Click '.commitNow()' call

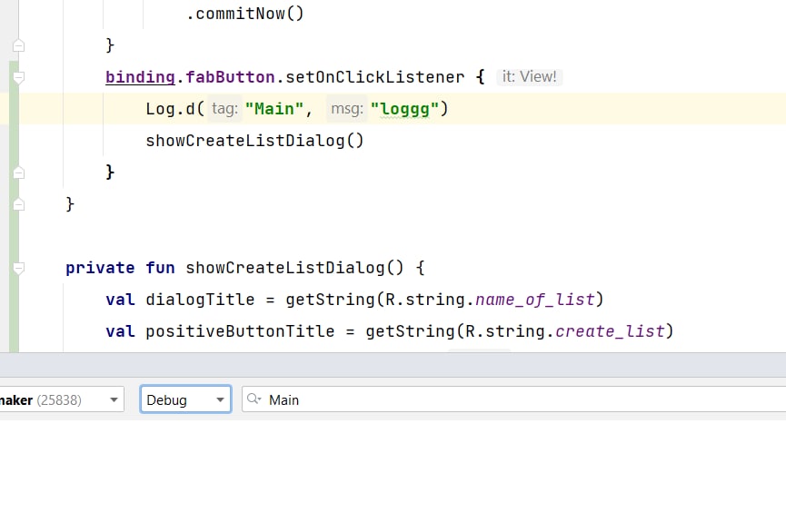pyautogui.click(x=244, y=14)
